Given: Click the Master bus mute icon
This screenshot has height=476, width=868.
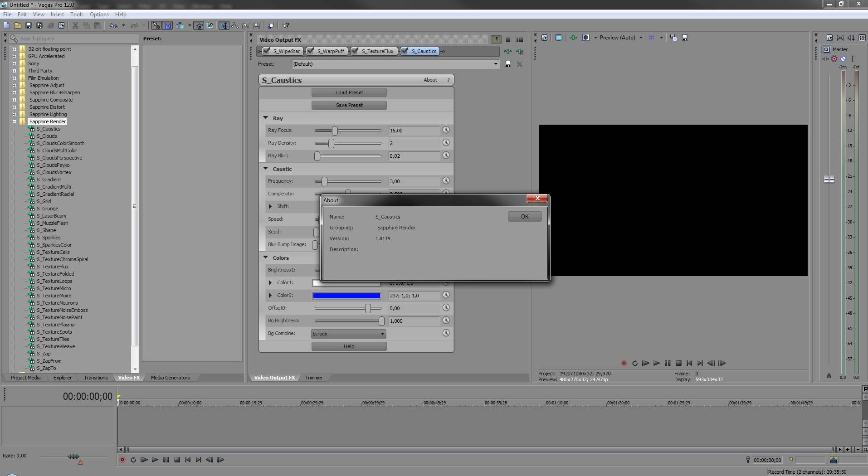Looking at the screenshot, I should 843,58.
